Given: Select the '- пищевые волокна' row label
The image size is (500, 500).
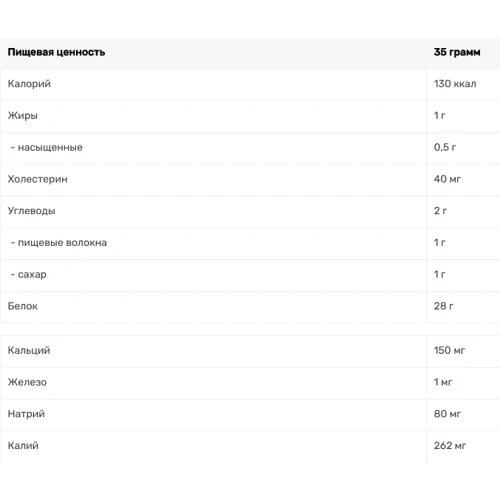Looking at the screenshot, I should (x=59, y=243).
